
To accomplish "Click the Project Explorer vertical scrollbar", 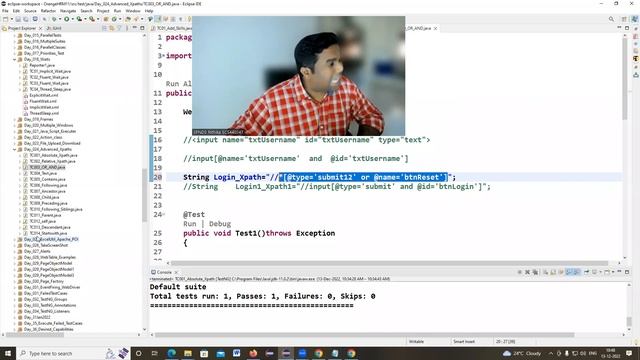I will click(x=144, y=195).
